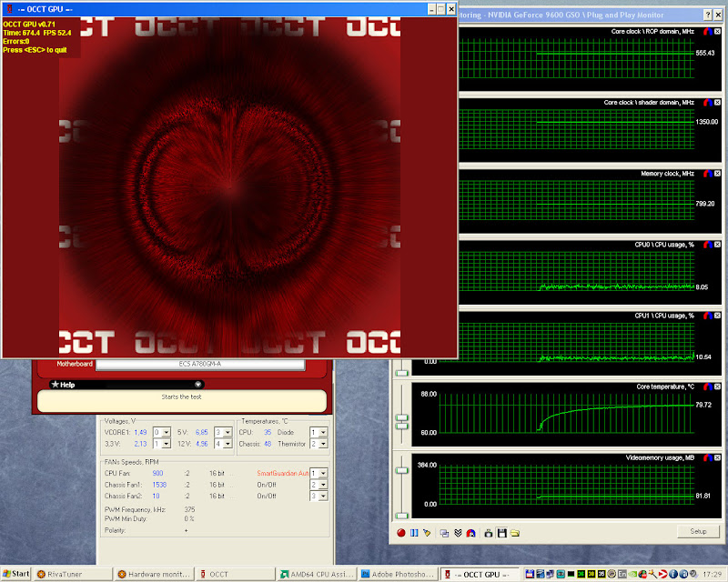Click the 5V voltage value 6,85

pyautogui.click(x=201, y=432)
